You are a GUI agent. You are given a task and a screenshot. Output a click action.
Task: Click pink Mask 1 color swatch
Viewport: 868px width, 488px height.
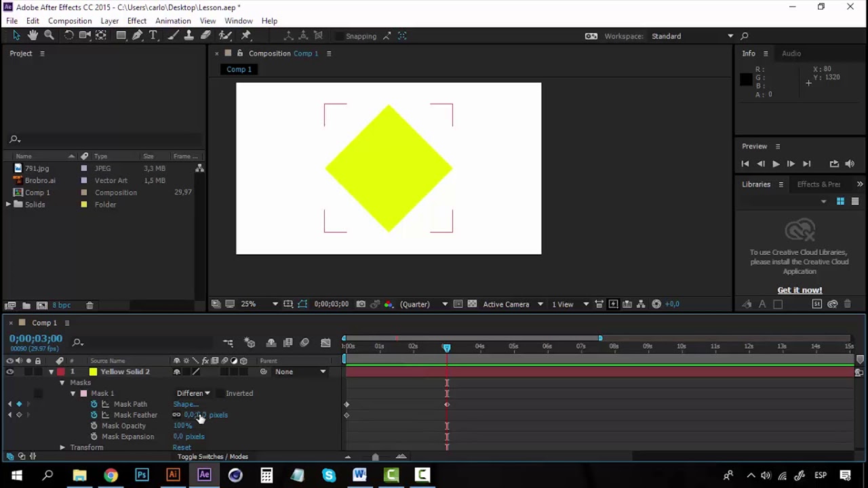coord(83,393)
